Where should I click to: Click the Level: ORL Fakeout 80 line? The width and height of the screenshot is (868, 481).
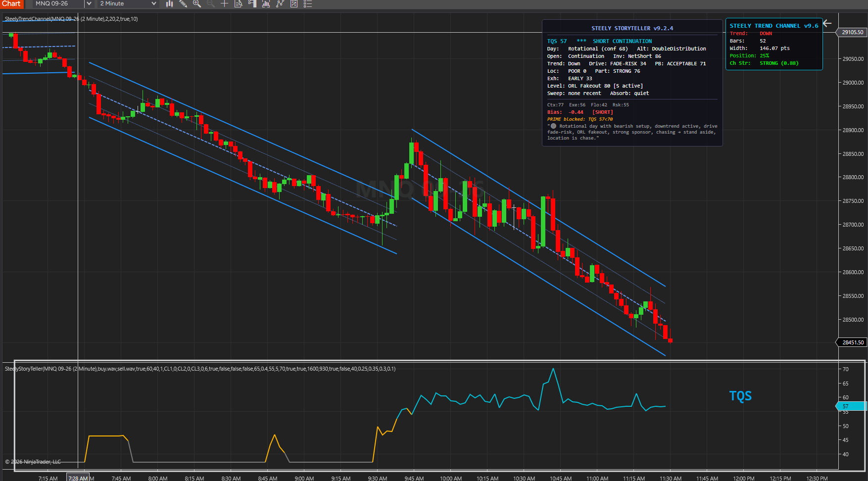(x=595, y=86)
